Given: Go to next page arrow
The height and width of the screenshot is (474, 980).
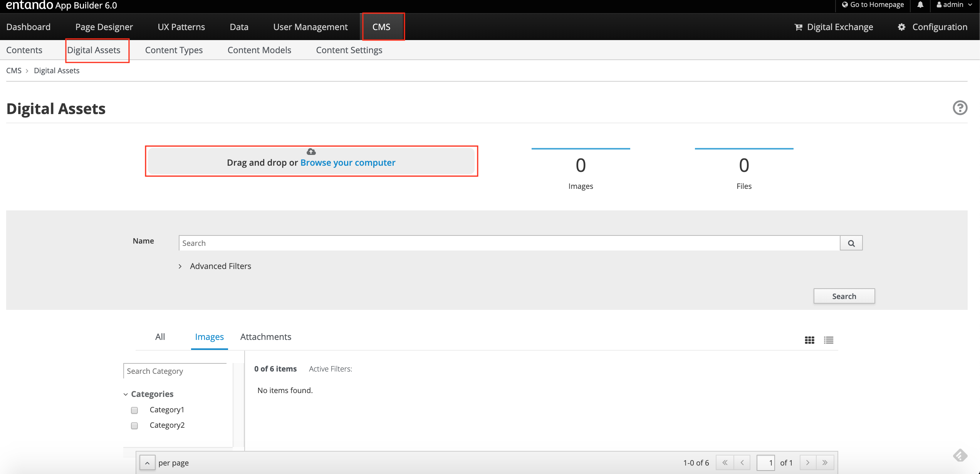Looking at the screenshot, I should point(808,462).
